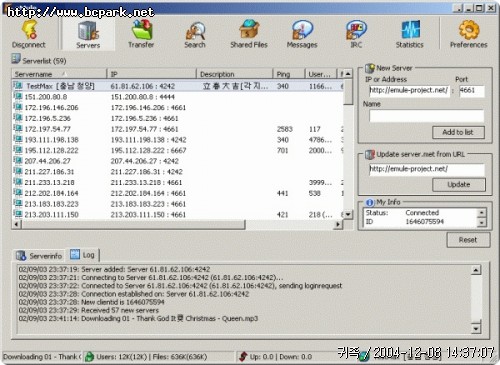
Task: Click the users globe icon in status bar
Action: pyautogui.click(x=89, y=357)
